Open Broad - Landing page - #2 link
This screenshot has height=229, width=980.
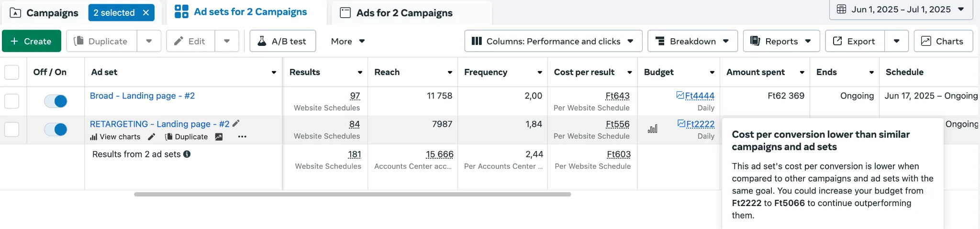(143, 96)
